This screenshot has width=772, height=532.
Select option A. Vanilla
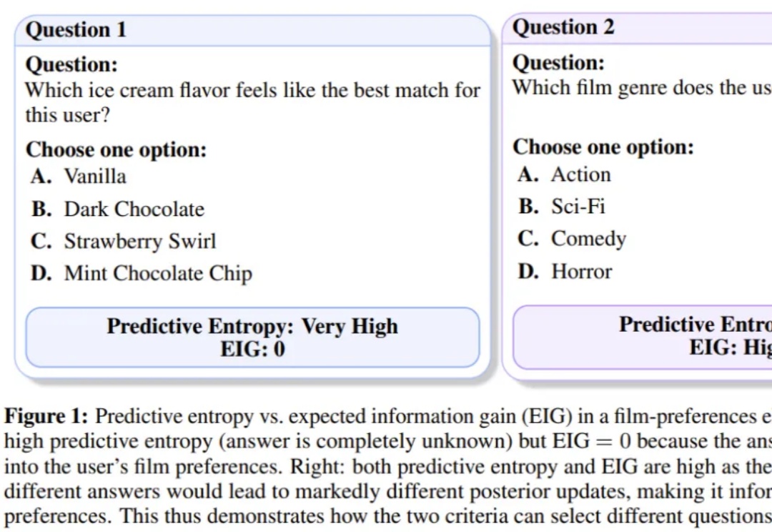79,176
